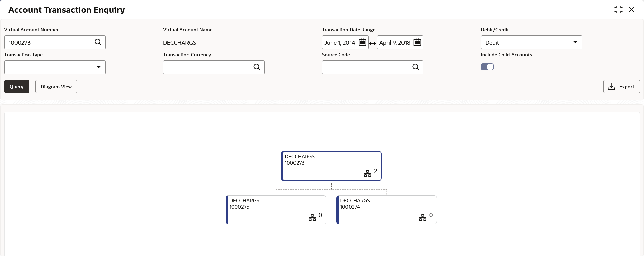This screenshot has height=256, width=644.
Task: Switch to Diagram View
Action: (x=56, y=87)
